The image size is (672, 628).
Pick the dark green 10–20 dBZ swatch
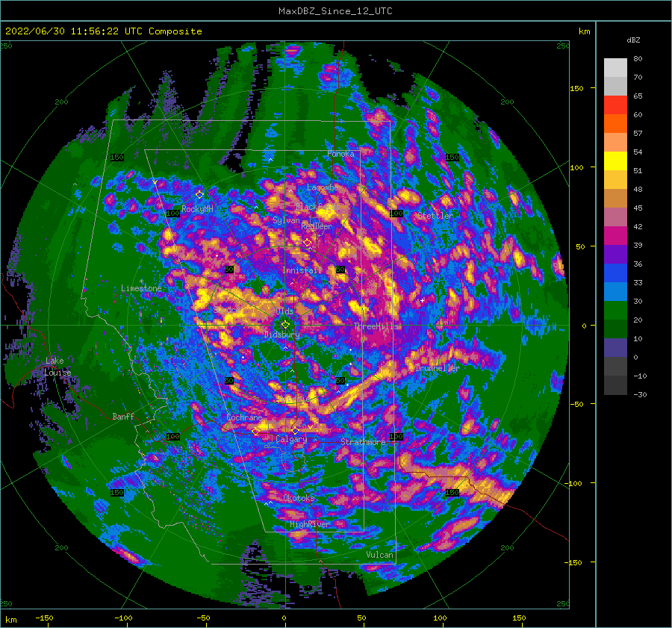click(615, 329)
